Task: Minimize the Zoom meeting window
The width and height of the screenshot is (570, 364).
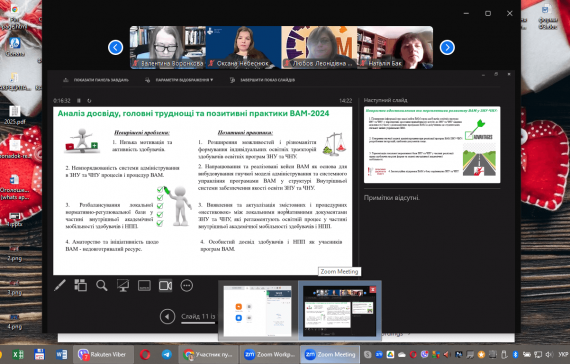Action: click(x=466, y=13)
